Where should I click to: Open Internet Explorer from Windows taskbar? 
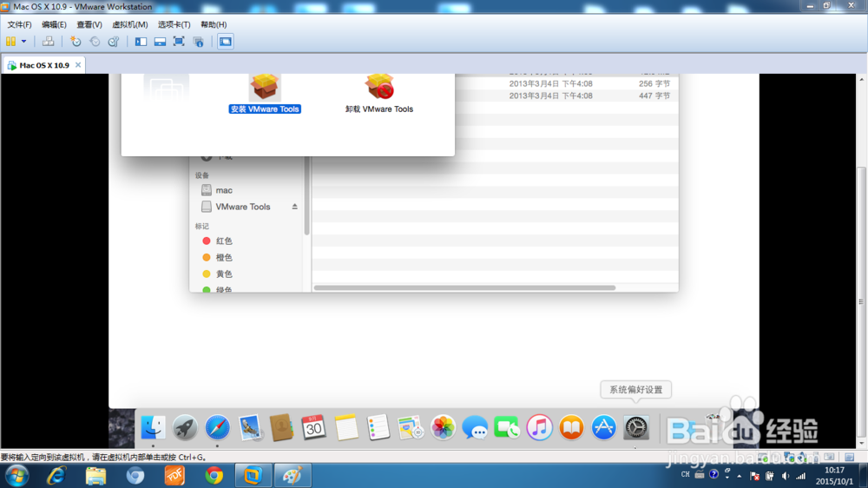coord(56,476)
